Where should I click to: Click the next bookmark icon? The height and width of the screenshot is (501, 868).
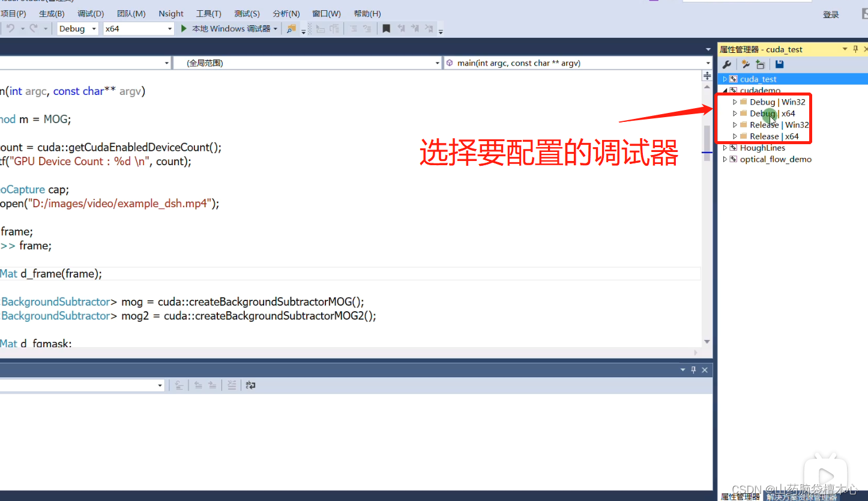[415, 28]
